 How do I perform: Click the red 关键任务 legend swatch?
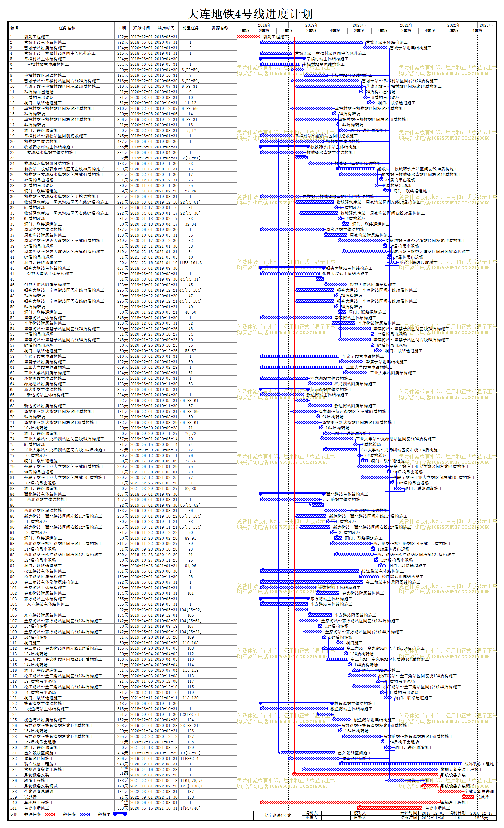coord(50,815)
